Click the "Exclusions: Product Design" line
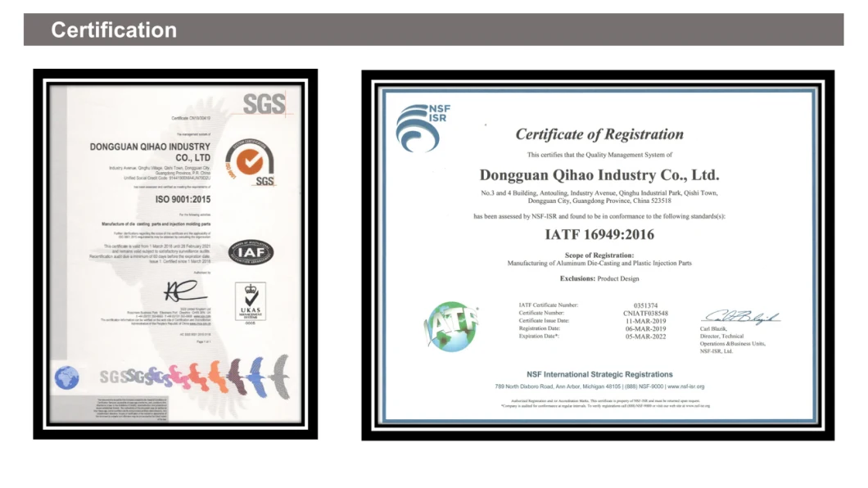Image resolution: width=868 pixels, height=488 pixels. [599, 279]
